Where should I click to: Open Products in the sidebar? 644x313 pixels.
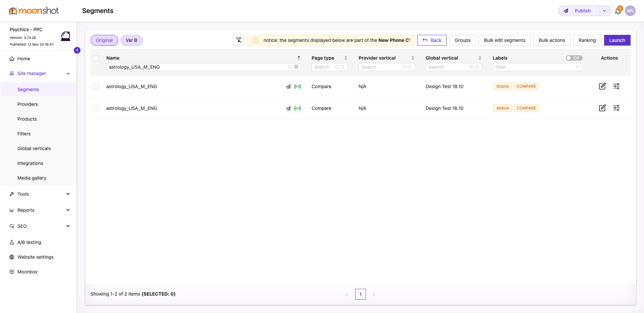(x=27, y=119)
